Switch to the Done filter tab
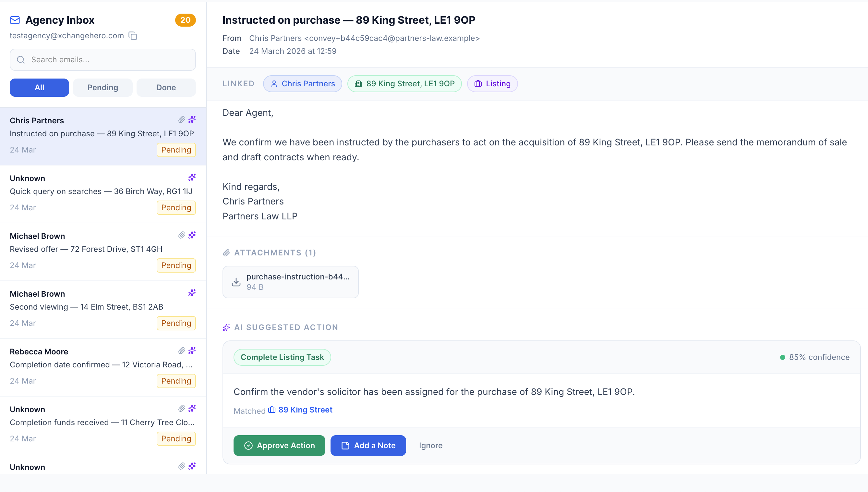Image resolution: width=868 pixels, height=492 pixels. [166, 87]
